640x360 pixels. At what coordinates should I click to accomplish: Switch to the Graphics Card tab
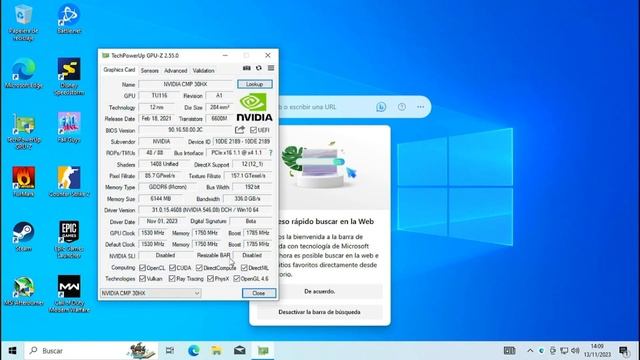click(x=119, y=70)
